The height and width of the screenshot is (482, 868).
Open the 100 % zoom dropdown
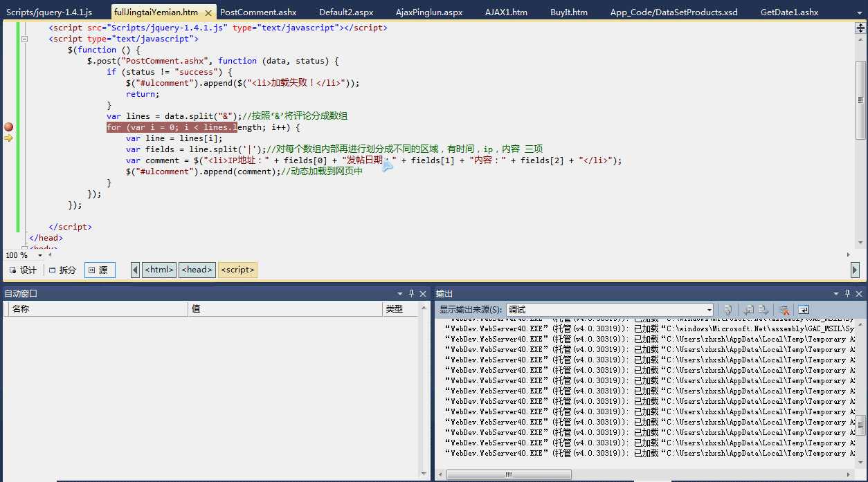click(x=39, y=255)
